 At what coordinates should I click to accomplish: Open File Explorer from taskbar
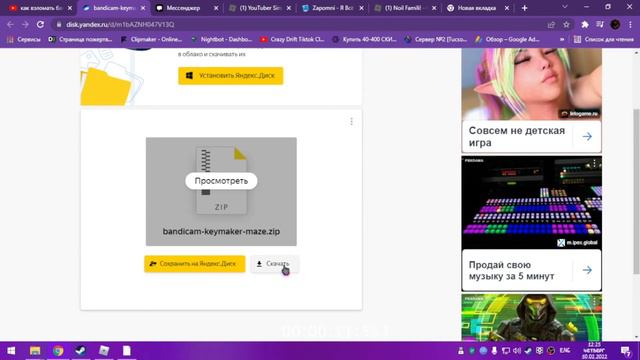point(35,351)
